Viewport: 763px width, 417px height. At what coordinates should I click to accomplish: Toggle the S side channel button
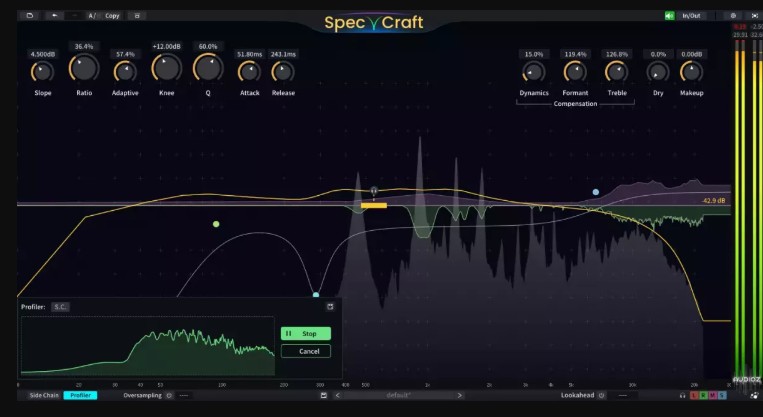[722, 396]
